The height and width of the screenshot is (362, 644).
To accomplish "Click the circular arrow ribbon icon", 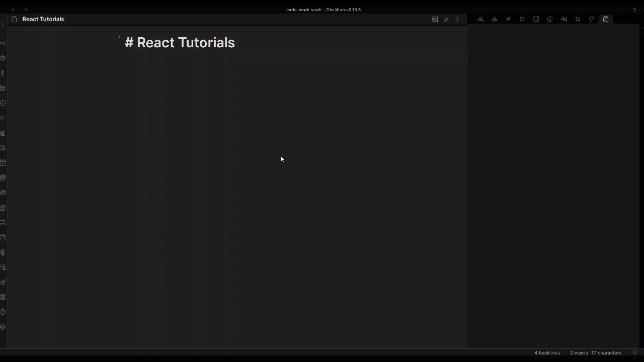I will coord(3,58).
